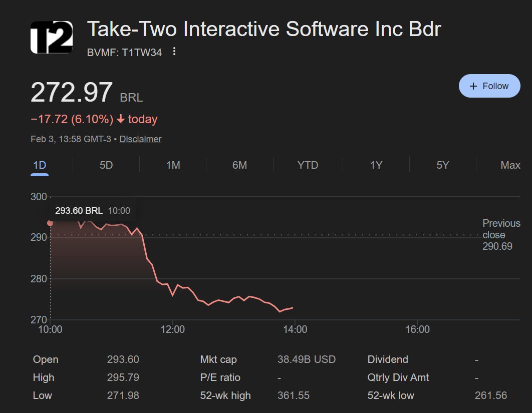Show the 6M chart range

click(239, 165)
